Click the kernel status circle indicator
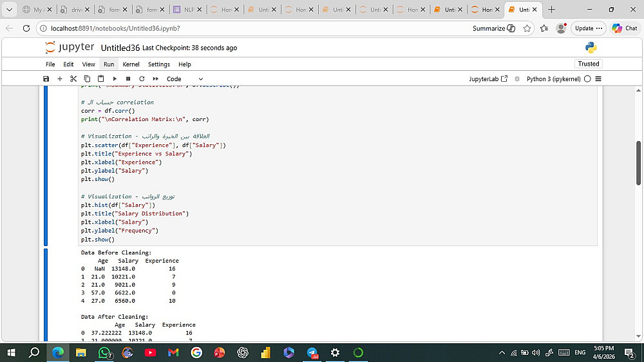This screenshot has width=644, height=362. point(587,79)
